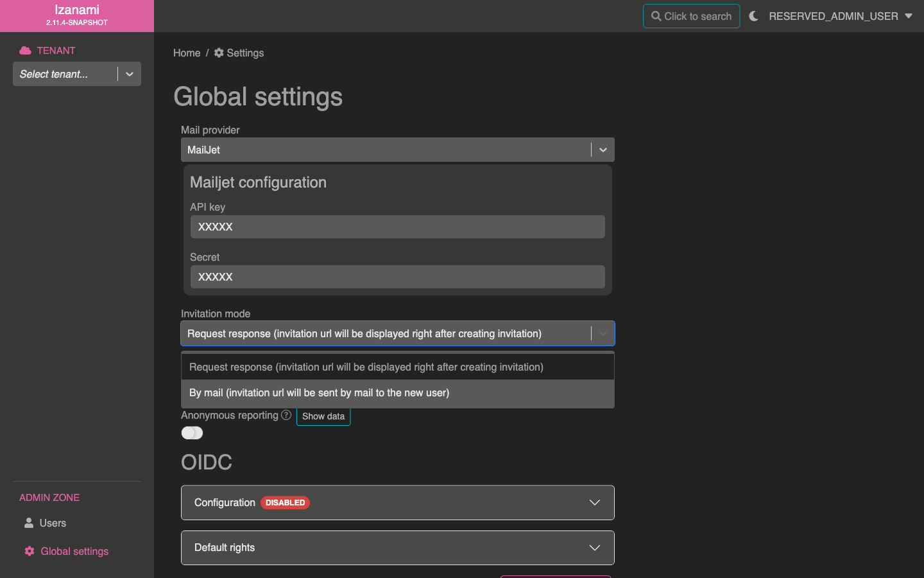Go to Home via the breadcrumb
Viewport: 924px width, 578px height.
187,53
